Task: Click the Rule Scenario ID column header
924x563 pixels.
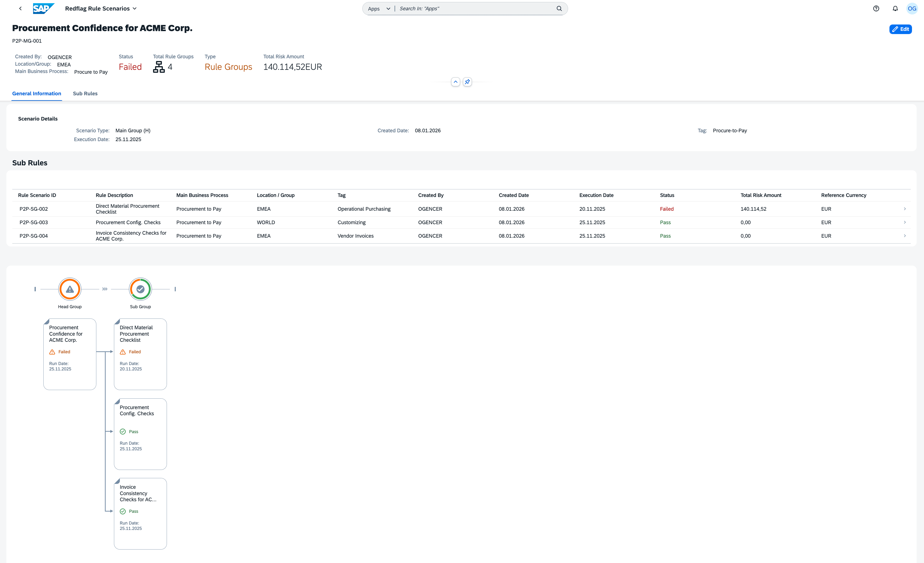Action: 37,195
